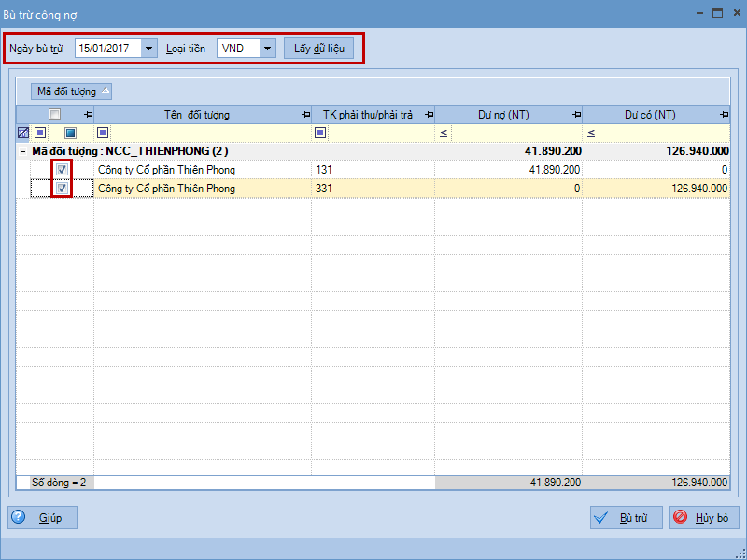
Task: Click the Bù trừ button
Action: (x=627, y=518)
